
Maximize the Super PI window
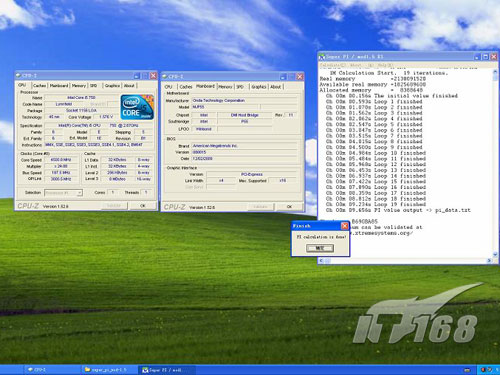point(486,57)
